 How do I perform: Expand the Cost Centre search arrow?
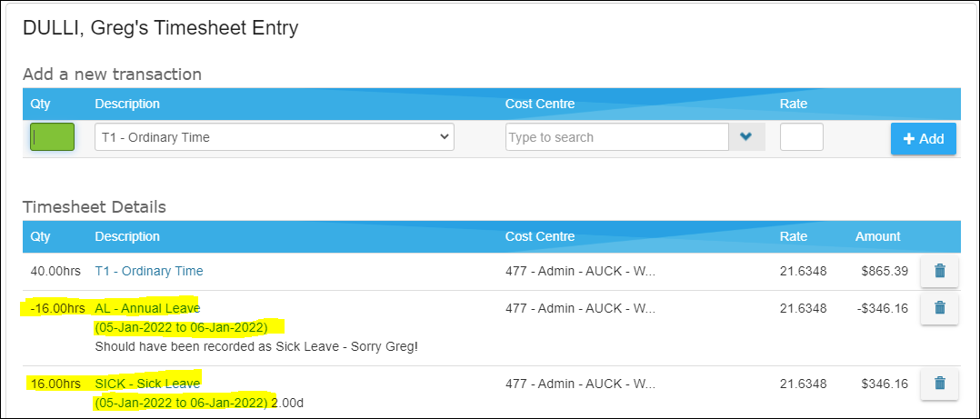point(747,136)
